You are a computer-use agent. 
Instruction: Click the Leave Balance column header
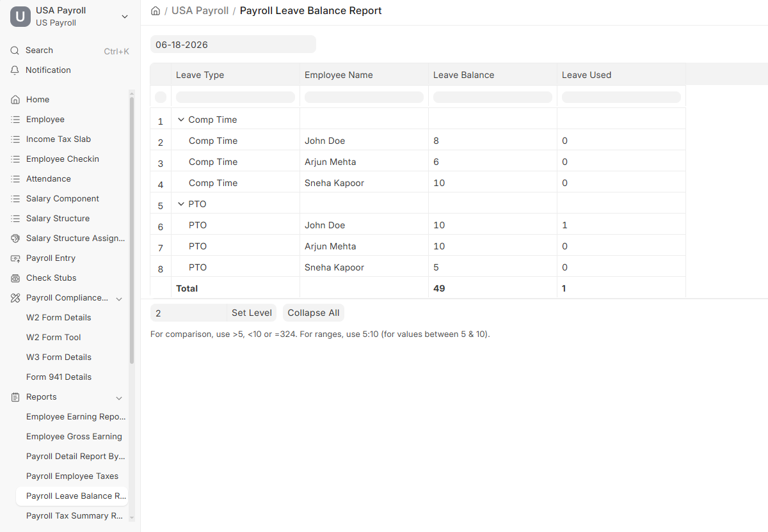point(493,75)
